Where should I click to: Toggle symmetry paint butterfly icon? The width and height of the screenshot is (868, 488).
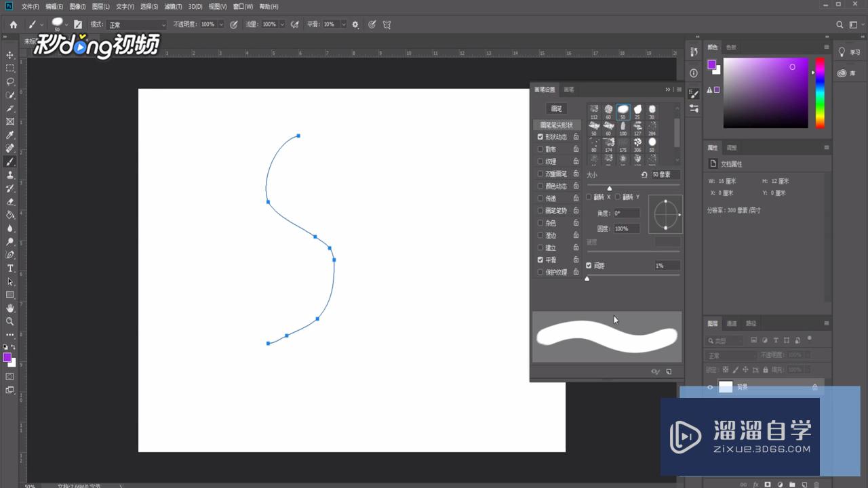pos(387,24)
